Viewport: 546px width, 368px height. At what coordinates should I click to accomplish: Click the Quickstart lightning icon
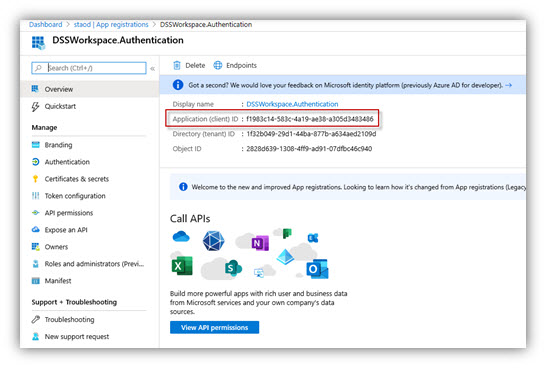(35, 107)
